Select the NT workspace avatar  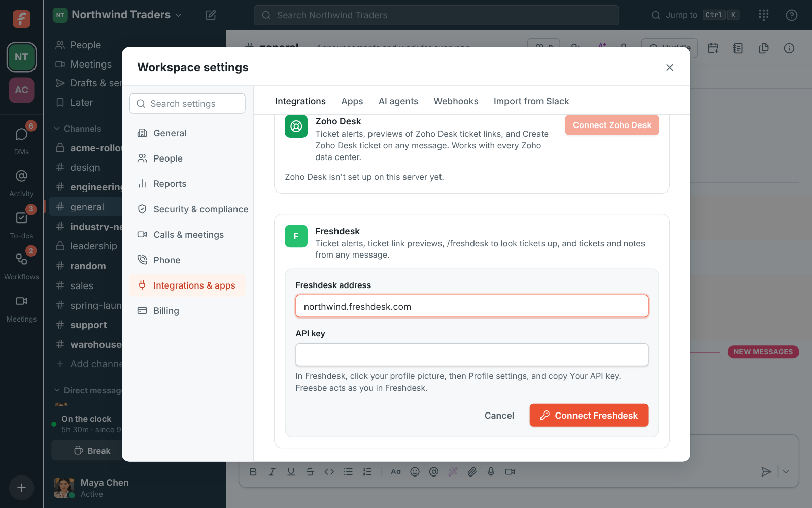(x=21, y=57)
